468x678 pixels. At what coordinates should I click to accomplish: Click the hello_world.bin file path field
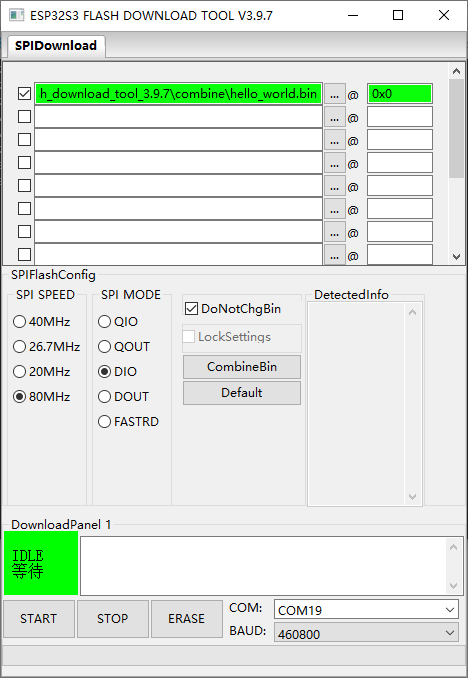pos(178,94)
